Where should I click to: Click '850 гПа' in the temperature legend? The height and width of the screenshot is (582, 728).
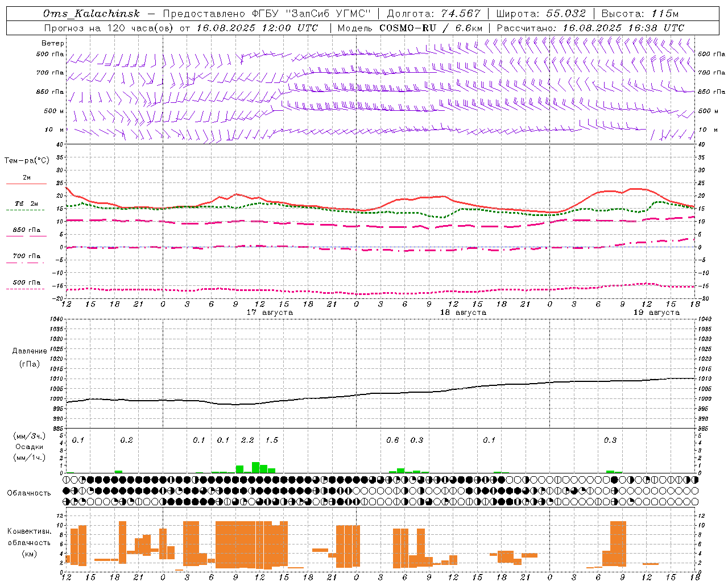click(27, 230)
